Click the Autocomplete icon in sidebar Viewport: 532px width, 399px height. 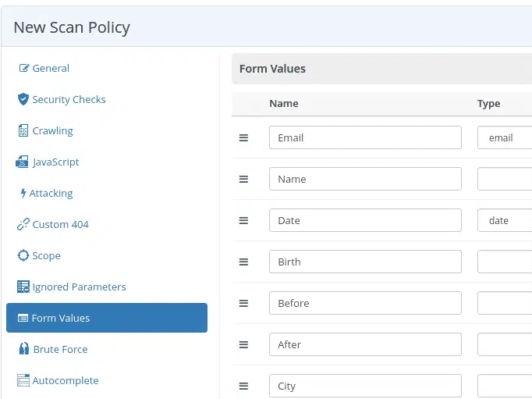click(23, 380)
